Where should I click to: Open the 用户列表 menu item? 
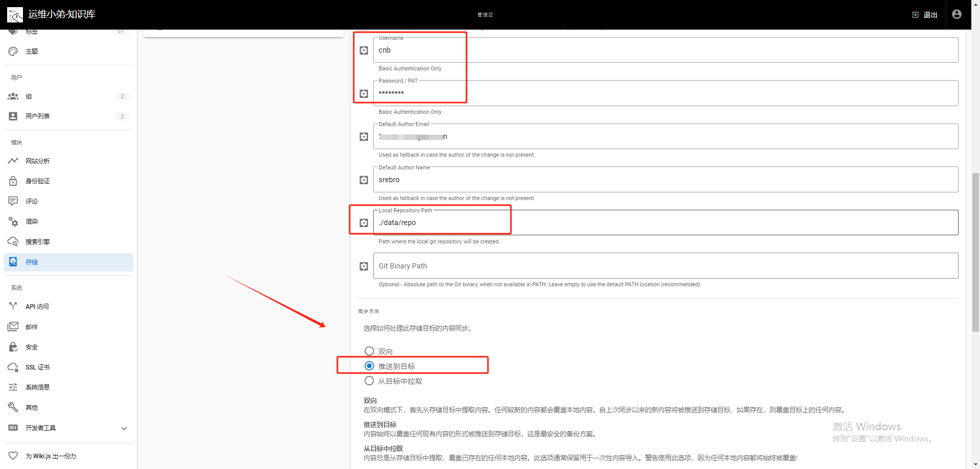(x=68, y=116)
